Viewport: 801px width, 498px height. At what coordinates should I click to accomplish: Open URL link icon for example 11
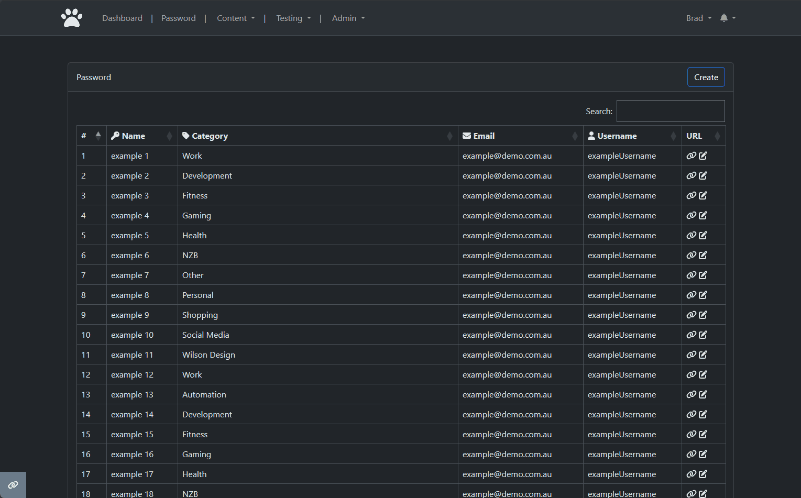691,355
